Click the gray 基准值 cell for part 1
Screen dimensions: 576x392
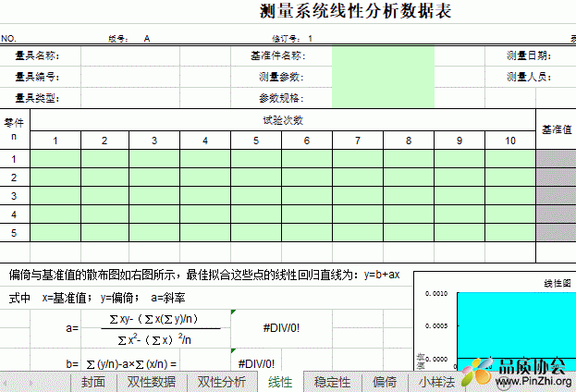point(557,159)
